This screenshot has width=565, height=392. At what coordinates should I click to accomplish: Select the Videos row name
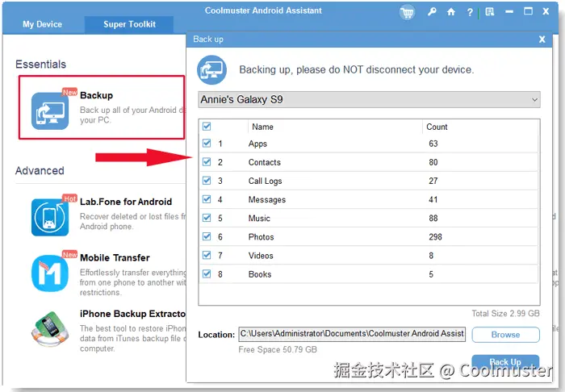pos(261,256)
